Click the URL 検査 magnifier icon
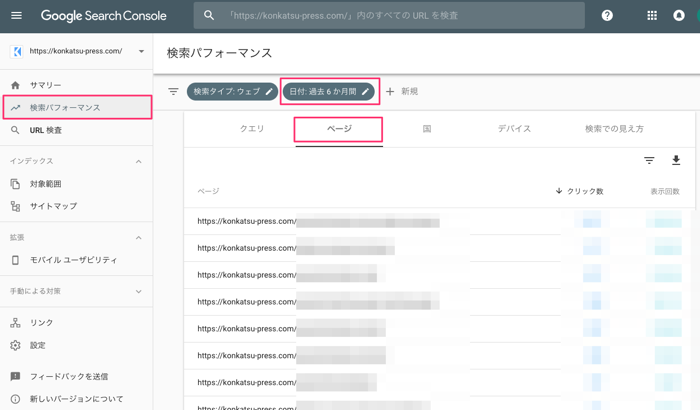 point(15,130)
